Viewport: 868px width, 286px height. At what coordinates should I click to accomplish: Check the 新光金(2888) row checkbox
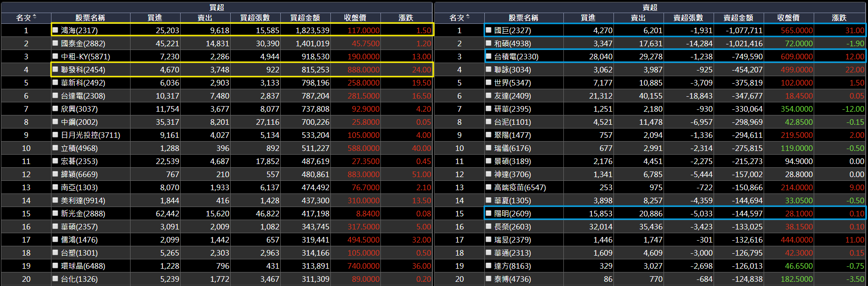tap(55, 213)
